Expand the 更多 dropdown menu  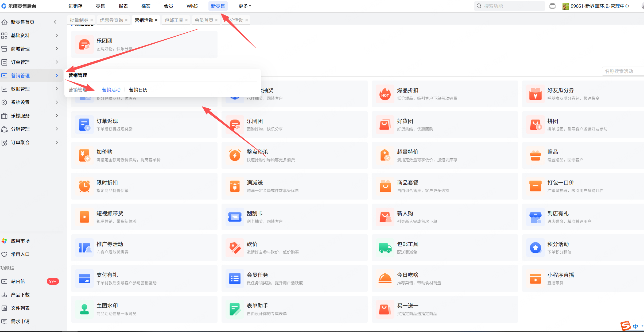(245, 6)
